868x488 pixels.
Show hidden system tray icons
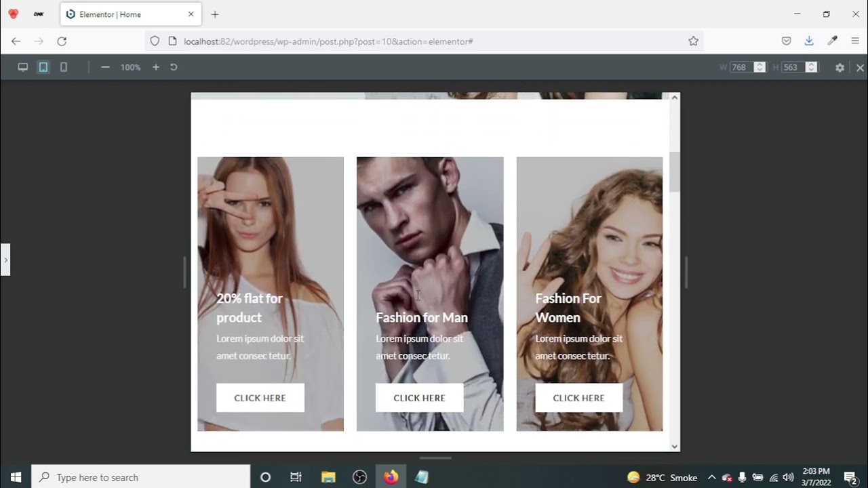[711, 477]
